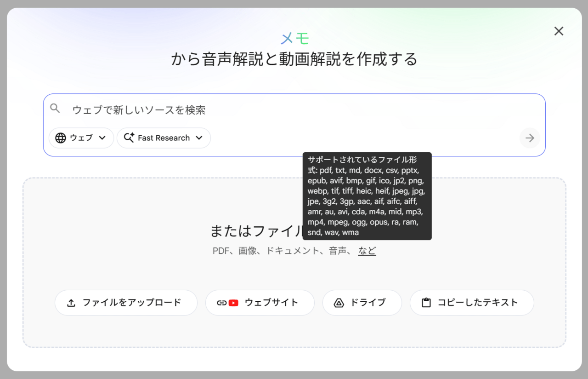This screenshot has width=588, height=379.
Task: Click the Fast Research label text
Action: [x=164, y=138]
